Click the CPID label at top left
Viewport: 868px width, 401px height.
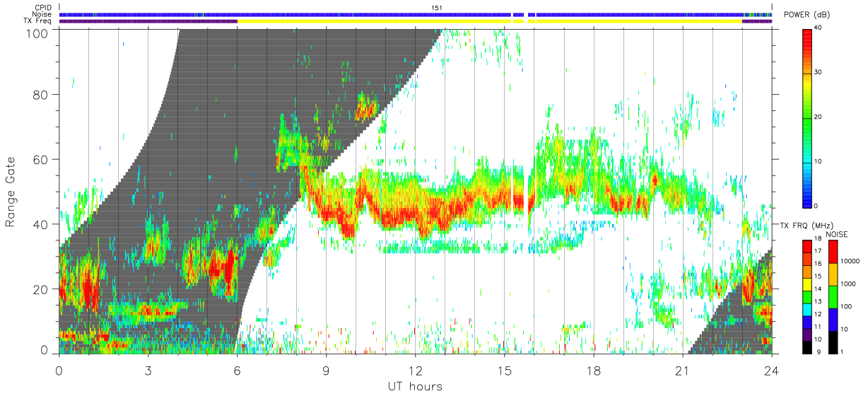click(42, 8)
